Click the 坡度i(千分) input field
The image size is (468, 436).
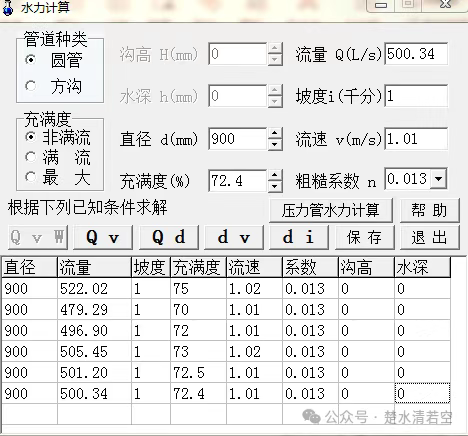pos(416,96)
